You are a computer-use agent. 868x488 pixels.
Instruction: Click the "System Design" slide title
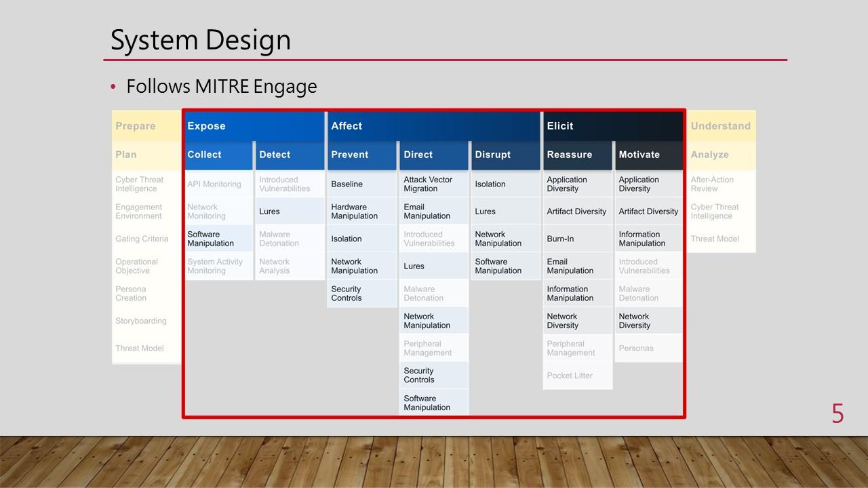[201, 40]
